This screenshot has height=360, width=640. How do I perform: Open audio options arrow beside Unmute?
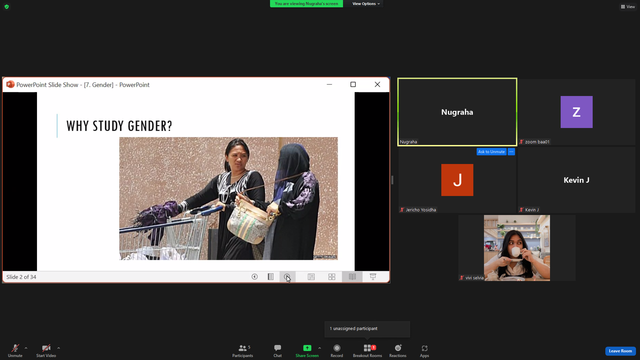(26, 348)
